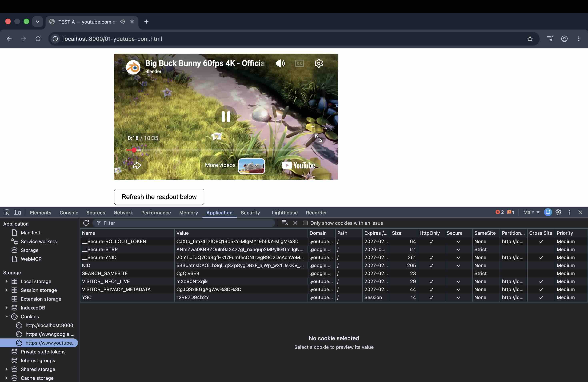
Task: Switch to the Sources tab
Action: click(x=96, y=212)
